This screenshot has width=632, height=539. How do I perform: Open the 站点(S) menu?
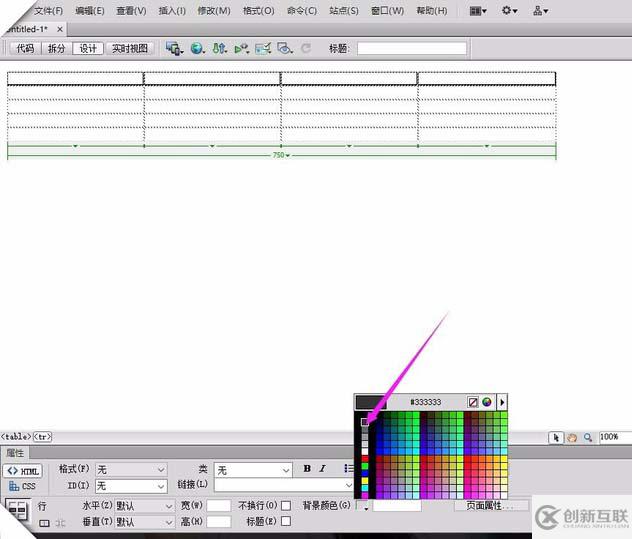(x=344, y=11)
